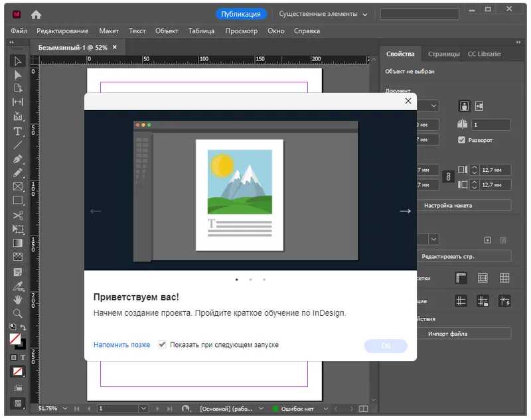The width and height of the screenshot is (531, 420).
Task: Open Существенные элементы workspace dropdown
Action: (x=323, y=14)
